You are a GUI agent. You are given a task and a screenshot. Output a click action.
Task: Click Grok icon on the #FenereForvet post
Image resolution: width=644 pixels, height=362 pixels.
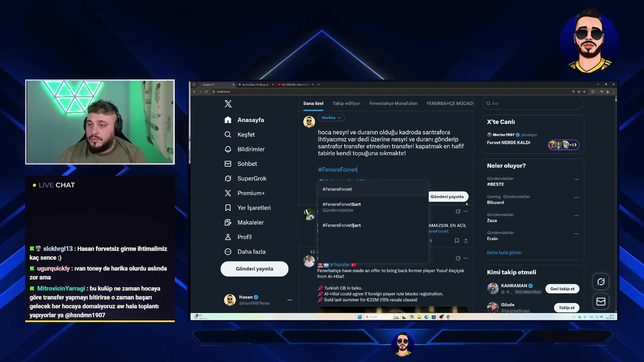(458, 212)
